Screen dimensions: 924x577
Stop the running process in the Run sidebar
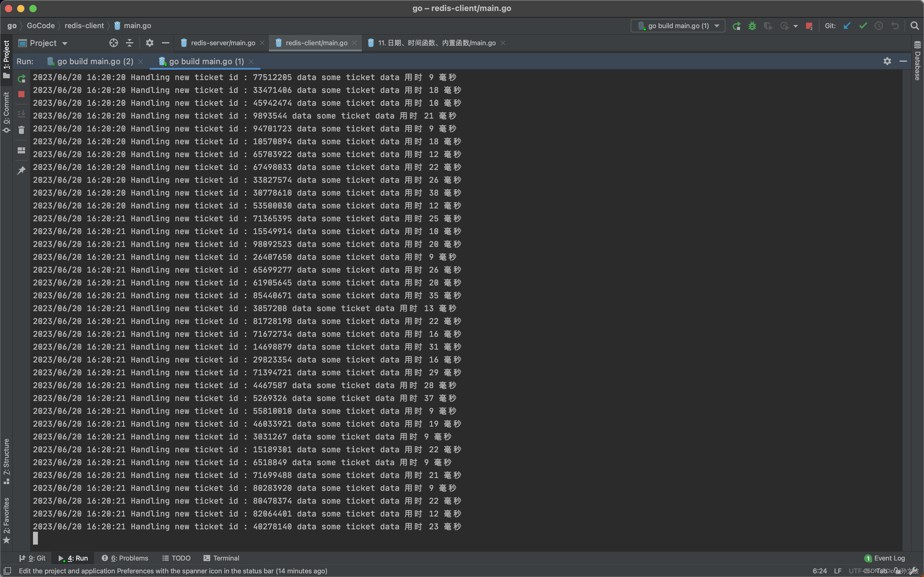pyautogui.click(x=21, y=94)
